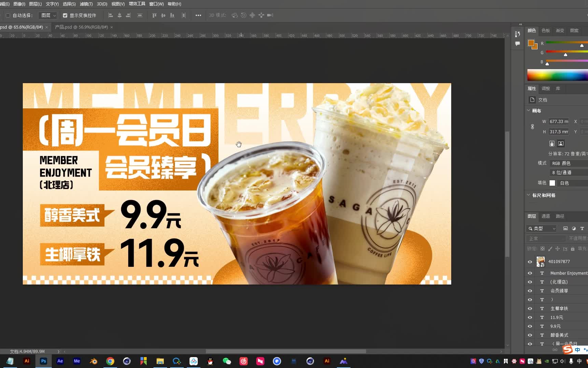Viewport: 588px width, 368px height.
Task: Open the 填色 白色 dropdown
Action: (573, 183)
